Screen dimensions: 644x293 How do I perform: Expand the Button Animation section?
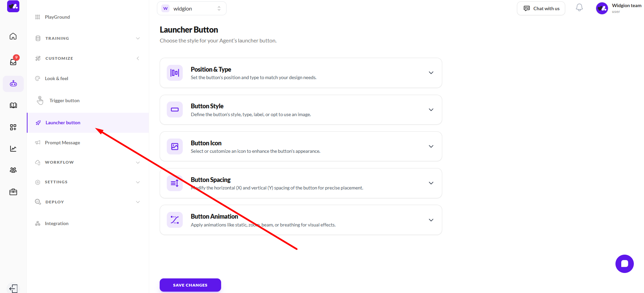pyautogui.click(x=431, y=220)
